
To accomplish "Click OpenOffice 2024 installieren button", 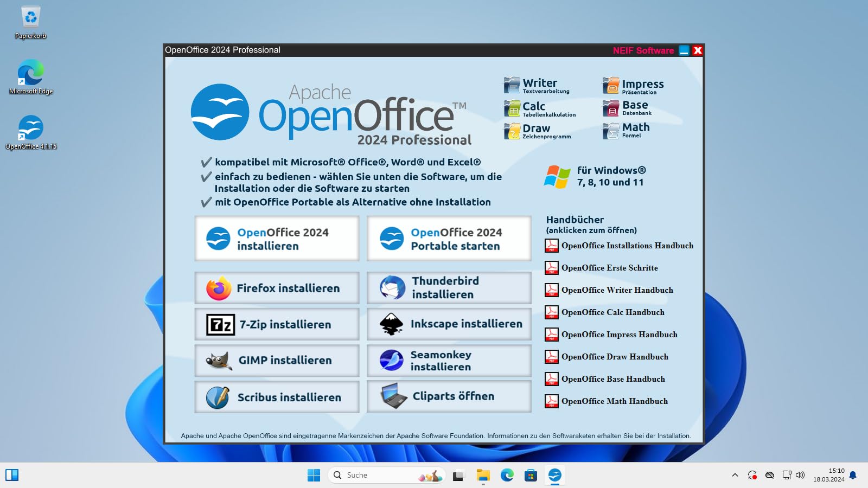I will point(277,239).
